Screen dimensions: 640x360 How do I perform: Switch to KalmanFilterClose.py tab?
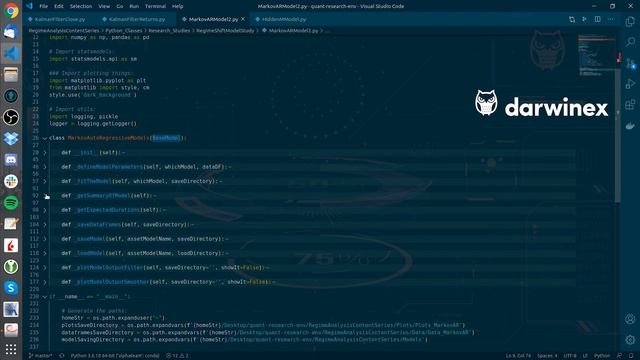point(60,19)
